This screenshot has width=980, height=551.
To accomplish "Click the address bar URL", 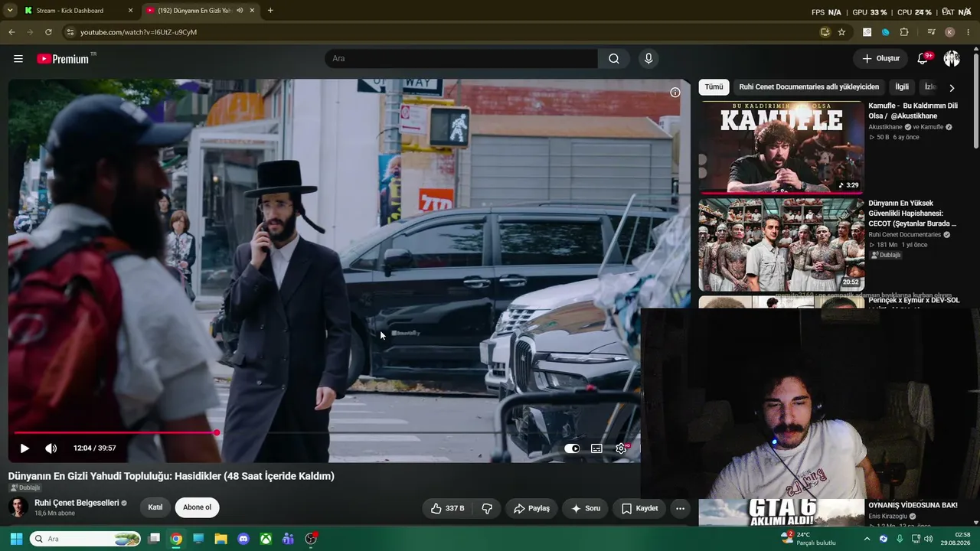I will point(139,32).
